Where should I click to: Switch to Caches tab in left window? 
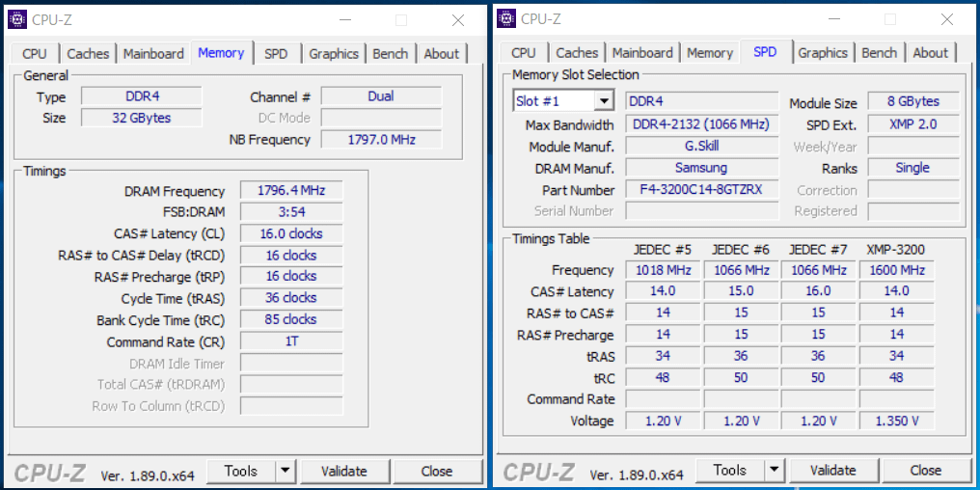point(88,54)
